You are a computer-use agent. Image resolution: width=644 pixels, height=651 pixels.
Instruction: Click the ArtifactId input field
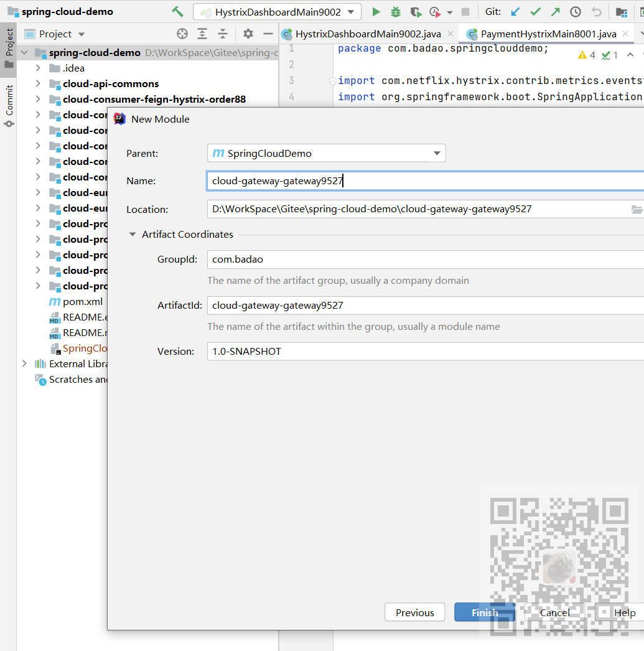[426, 306]
